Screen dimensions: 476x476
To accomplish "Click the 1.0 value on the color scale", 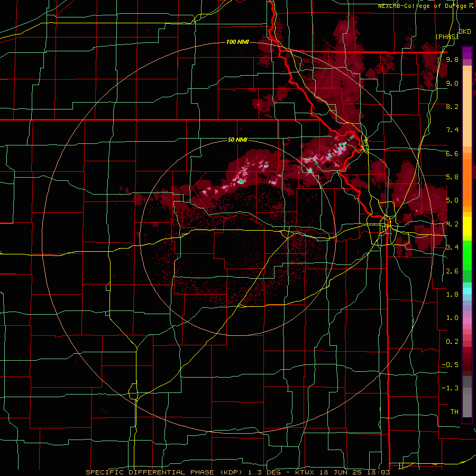I will 452,318.
